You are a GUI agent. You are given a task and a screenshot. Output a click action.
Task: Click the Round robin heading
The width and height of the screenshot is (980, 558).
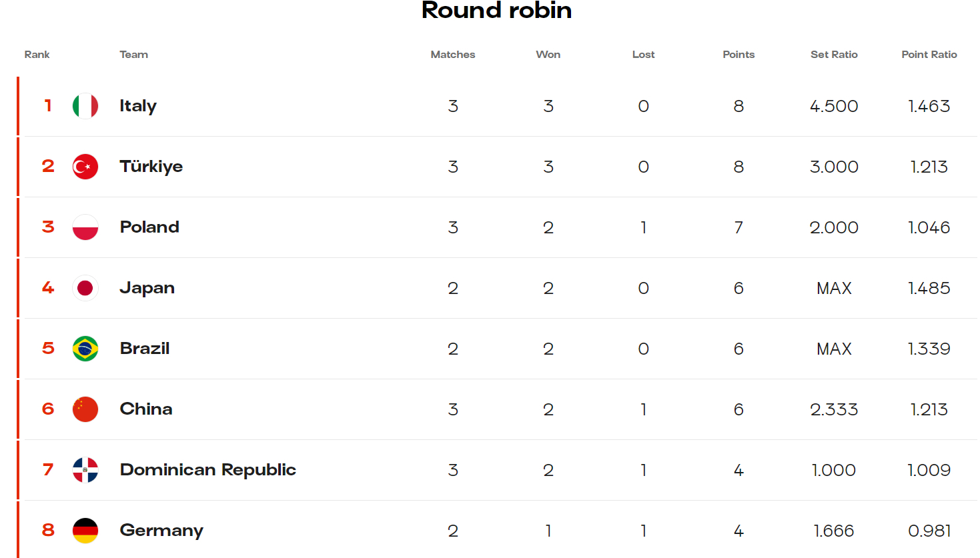(x=497, y=10)
